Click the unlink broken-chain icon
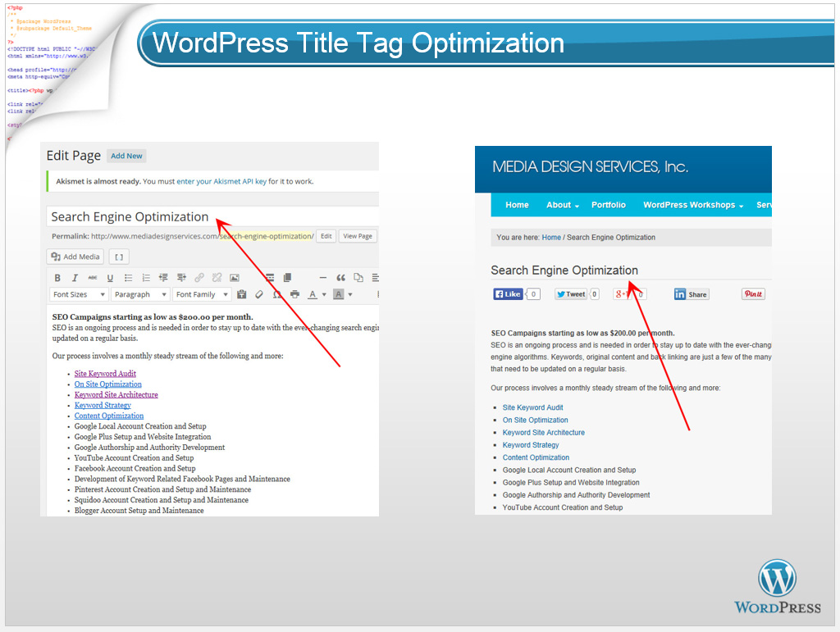 point(217,278)
